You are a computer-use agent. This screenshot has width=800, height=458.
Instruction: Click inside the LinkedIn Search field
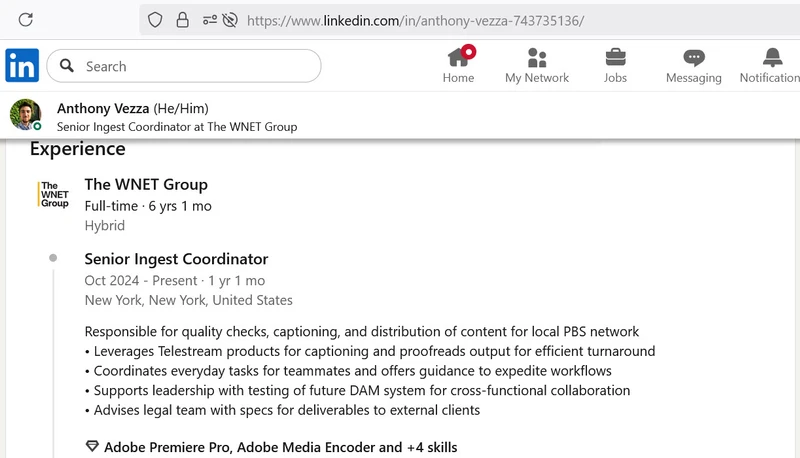pyautogui.click(x=190, y=66)
